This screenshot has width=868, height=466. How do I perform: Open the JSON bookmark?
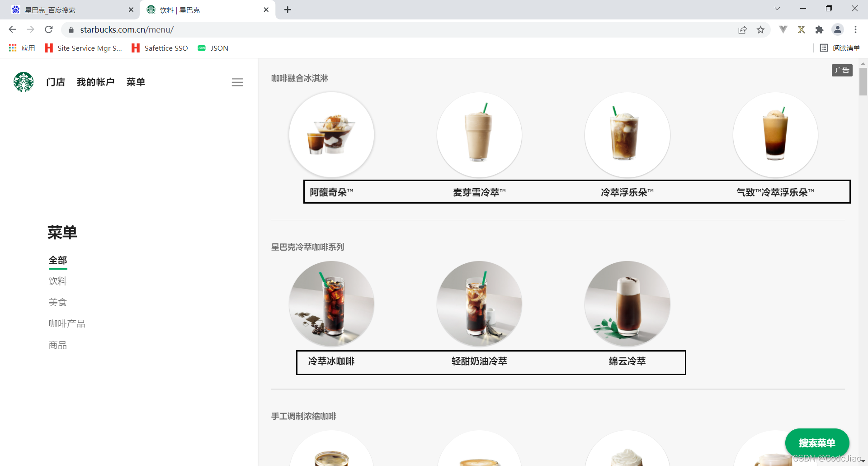213,48
